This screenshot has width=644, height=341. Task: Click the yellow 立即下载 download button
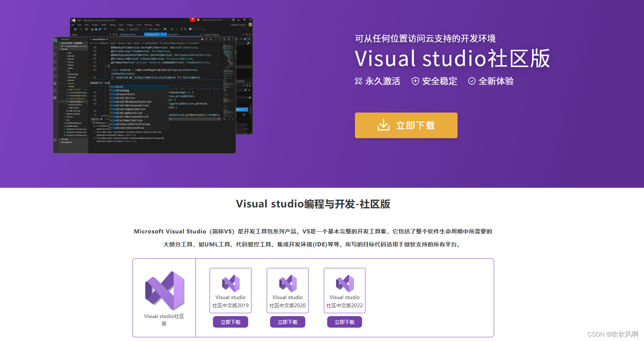(406, 125)
